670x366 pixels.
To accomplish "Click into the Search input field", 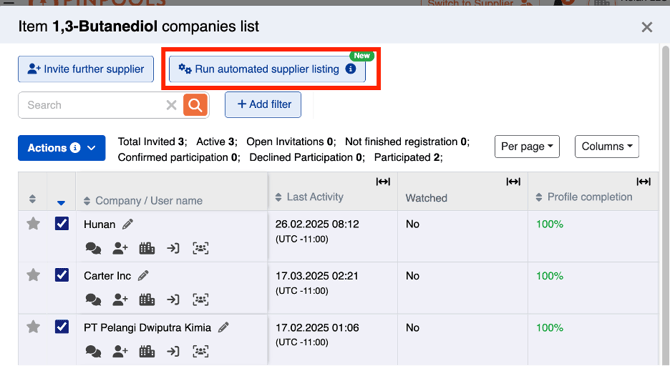I will coord(92,105).
